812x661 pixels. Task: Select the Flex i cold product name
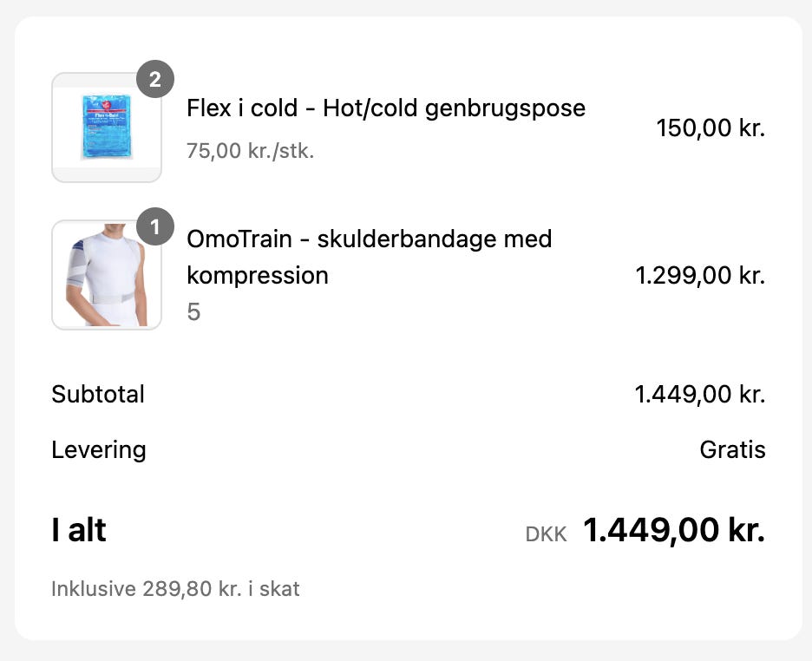click(386, 108)
